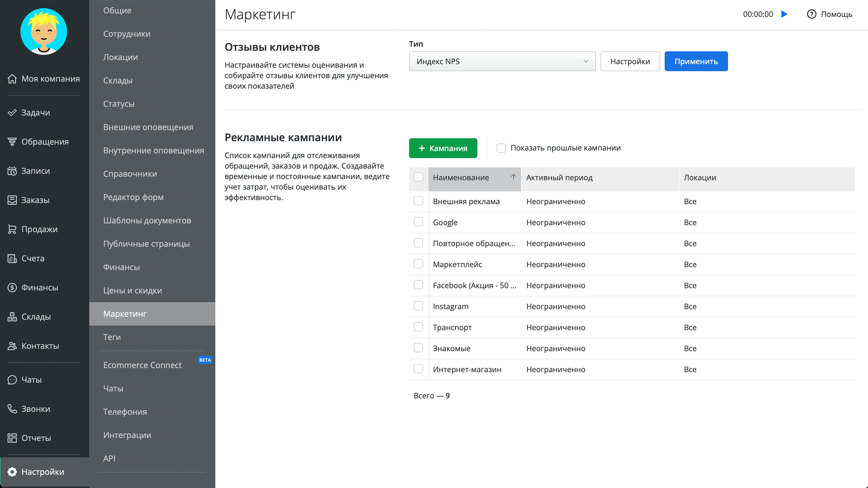Sort by the Наименование column arrow
Image resolution: width=868 pixels, height=488 pixels.
pos(513,177)
